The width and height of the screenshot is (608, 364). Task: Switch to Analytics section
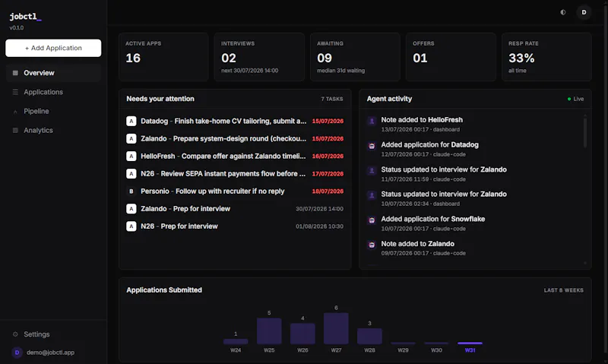click(53, 130)
